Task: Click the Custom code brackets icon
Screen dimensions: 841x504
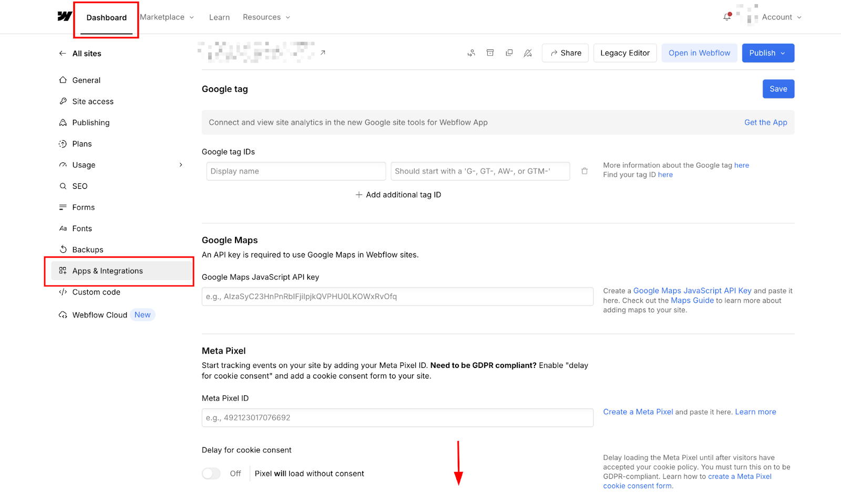Action: [63, 292]
